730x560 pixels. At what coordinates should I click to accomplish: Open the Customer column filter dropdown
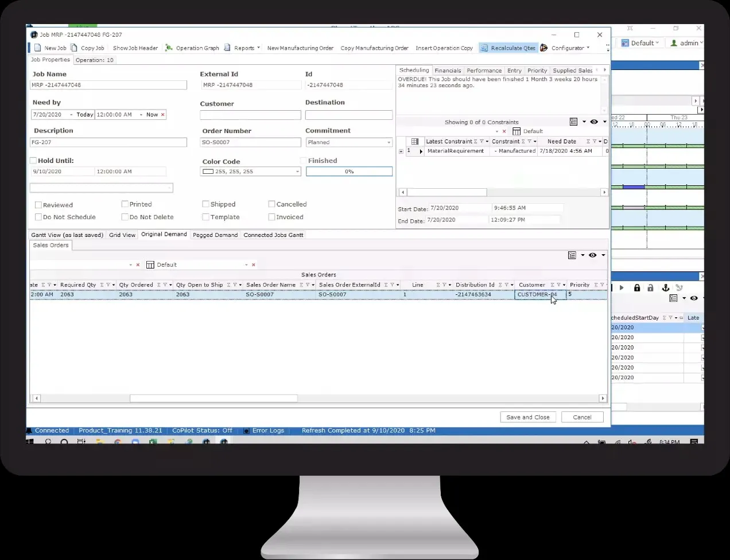tap(564, 285)
